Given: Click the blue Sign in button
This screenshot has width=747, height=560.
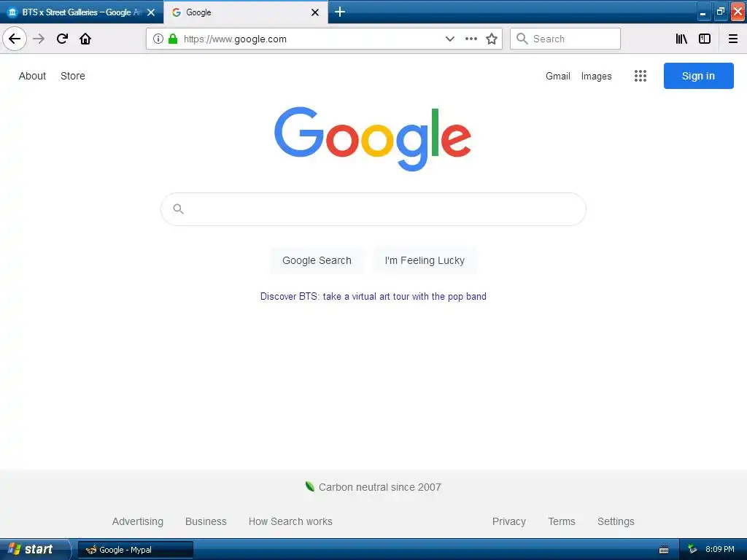Looking at the screenshot, I should tap(698, 76).
